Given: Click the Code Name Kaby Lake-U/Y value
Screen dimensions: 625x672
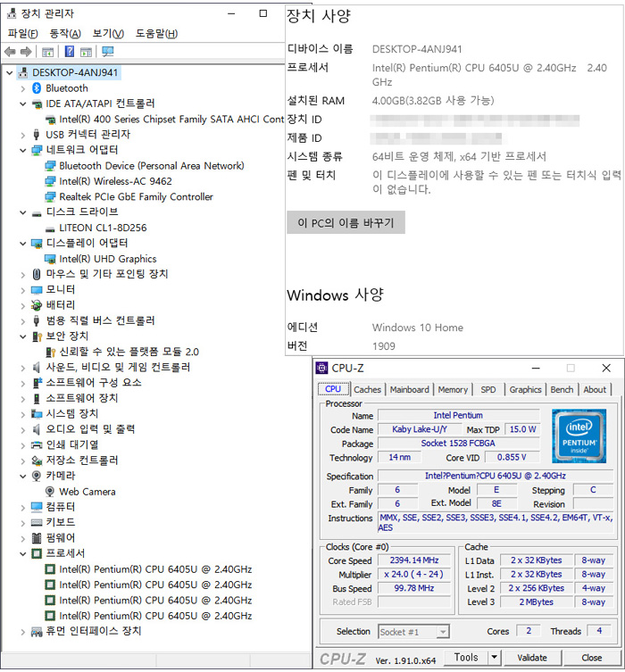Looking at the screenshot, I should coord(420,429).
